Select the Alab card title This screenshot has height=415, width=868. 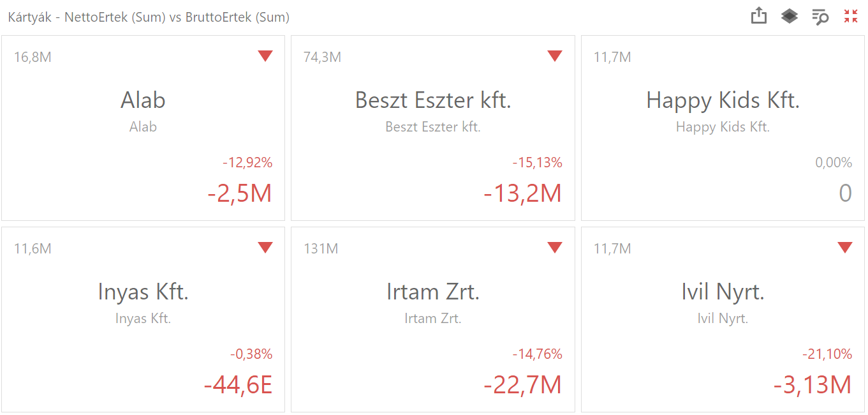143,100
